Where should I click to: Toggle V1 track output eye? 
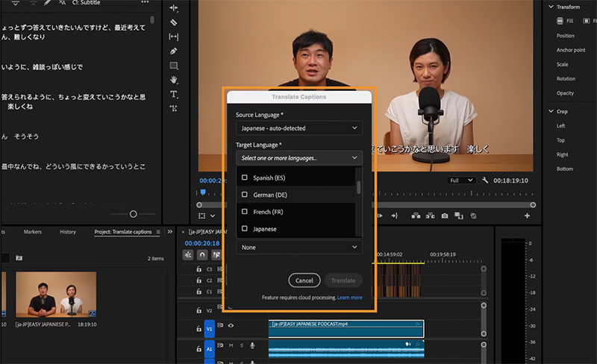231,325
